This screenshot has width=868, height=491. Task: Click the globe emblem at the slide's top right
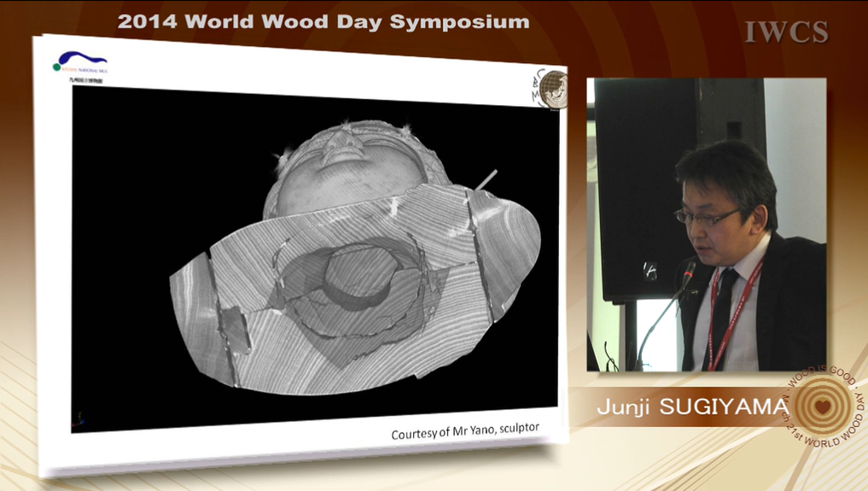point(551,88)
